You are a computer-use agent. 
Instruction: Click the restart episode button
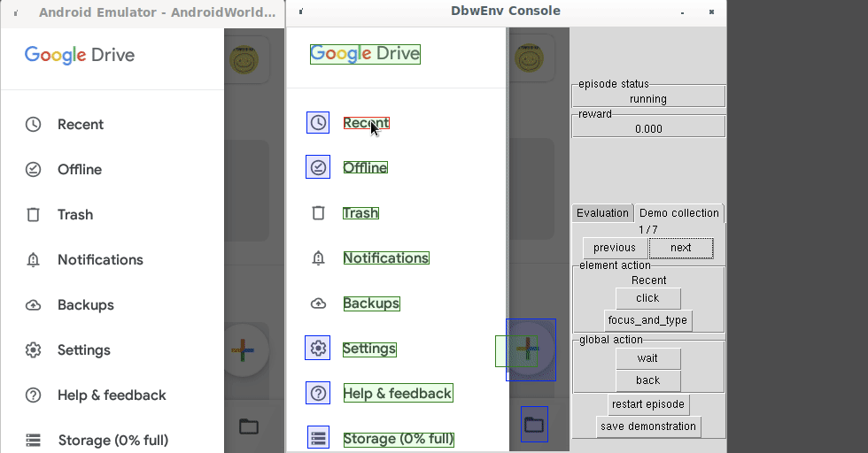click(648, 404)
